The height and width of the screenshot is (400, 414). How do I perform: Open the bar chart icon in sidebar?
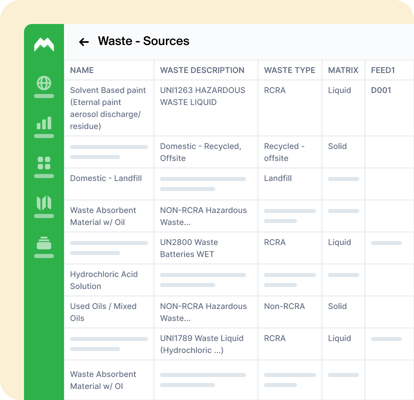tap(44, 123)
